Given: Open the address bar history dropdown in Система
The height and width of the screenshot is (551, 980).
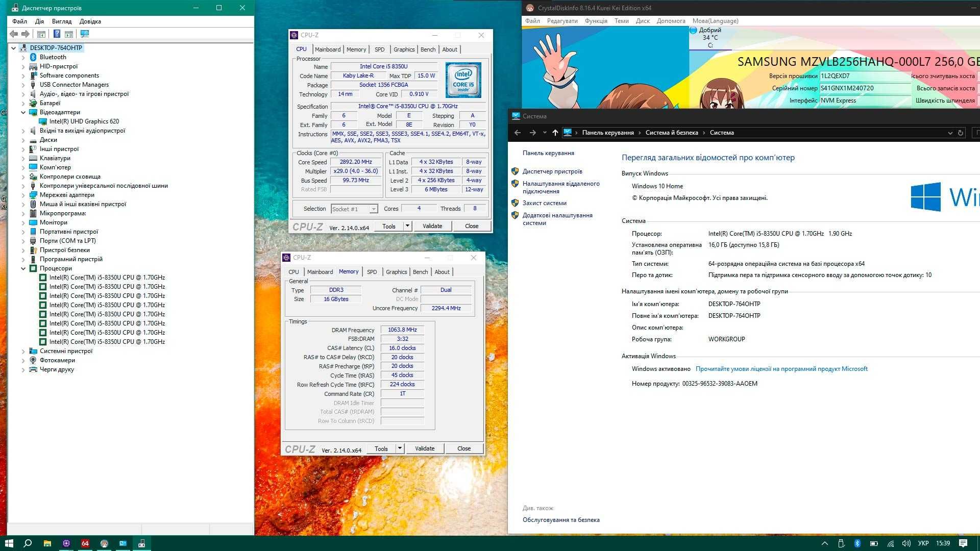Looking at the screenshot, I should click(950, 133).
